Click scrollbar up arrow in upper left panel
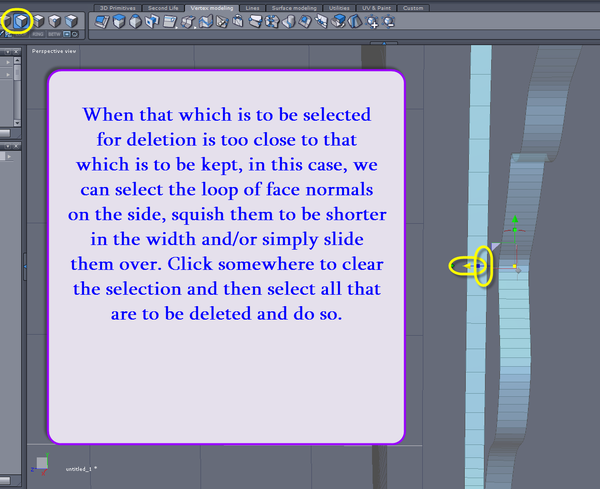This screenshot has width=600, height=489. (17, 60)
